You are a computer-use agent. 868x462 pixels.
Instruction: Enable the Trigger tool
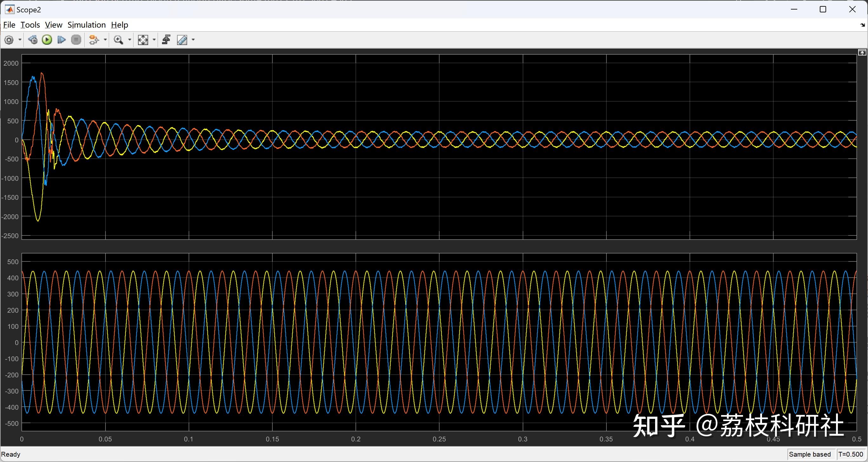pos(166,40)
